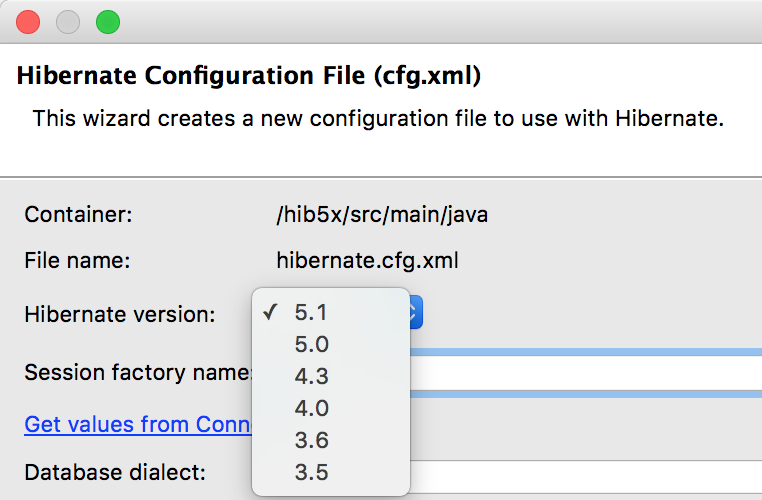Choose Hibernate version 5.0
The width and height of the screenshot is (762, 500).
(x=311, y=344)
